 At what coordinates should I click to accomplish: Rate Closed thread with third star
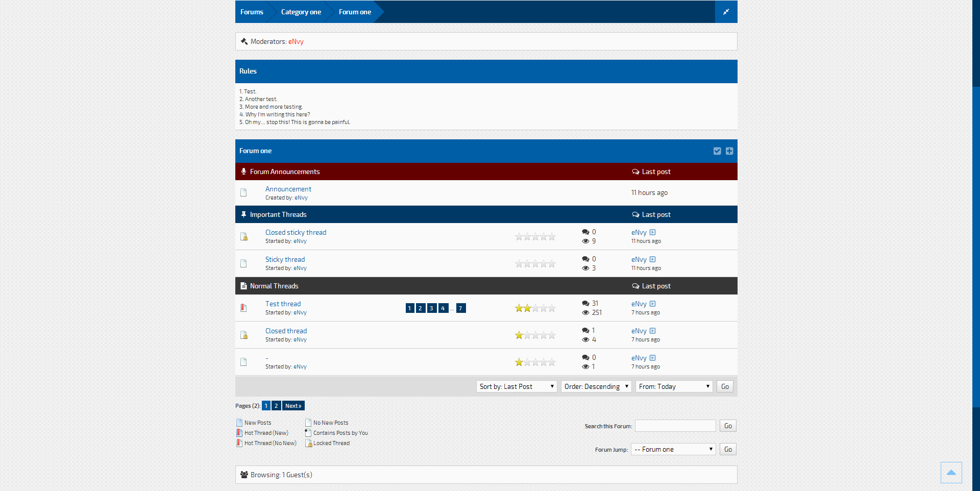pyautogui.click(x=535, y=335)
